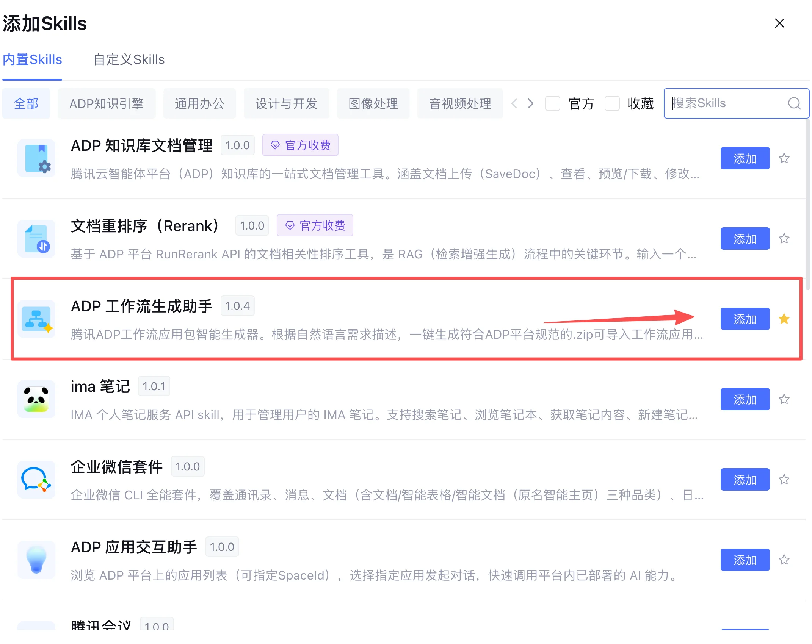Click 官方收费 badge on 文档重排序
This screenshot has height=644, width=812.
(x=315, y=225)
